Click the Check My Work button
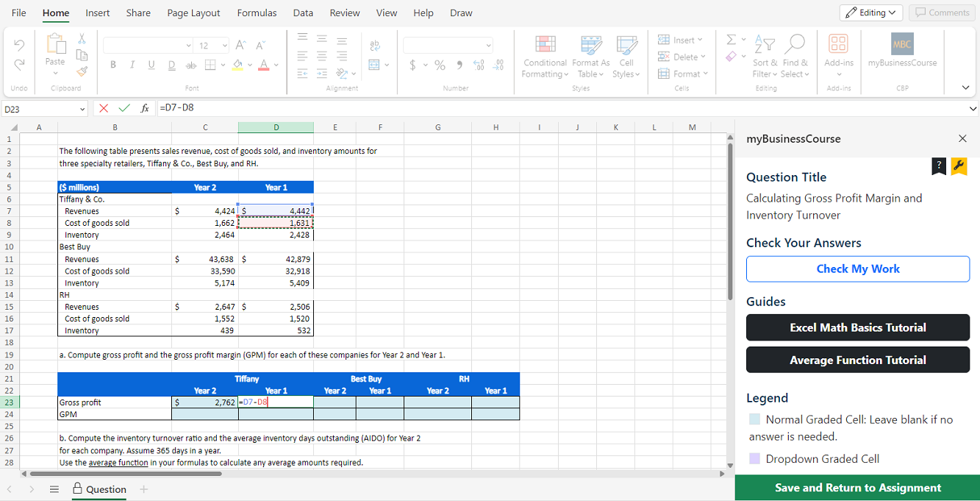 [x=857, y=269]
